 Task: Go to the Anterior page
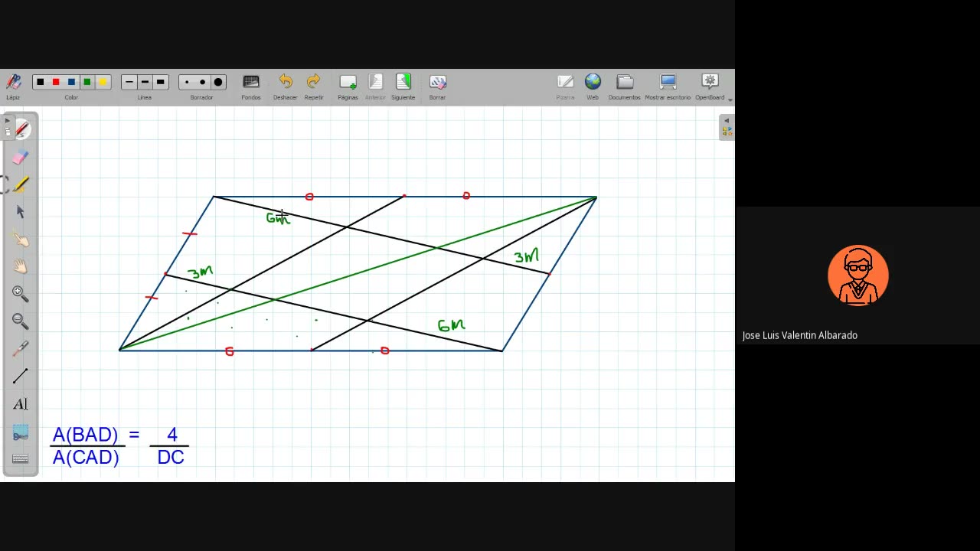(375, 82)
